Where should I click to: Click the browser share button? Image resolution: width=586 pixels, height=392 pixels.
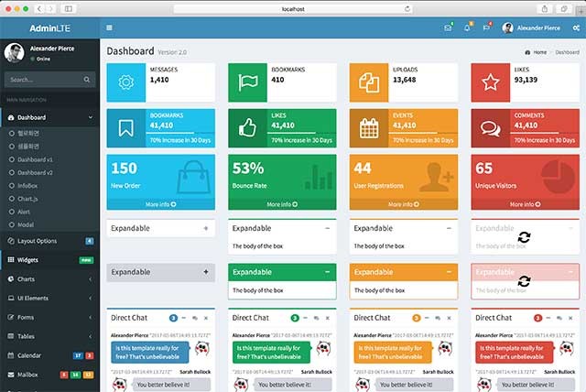(545, 8)
